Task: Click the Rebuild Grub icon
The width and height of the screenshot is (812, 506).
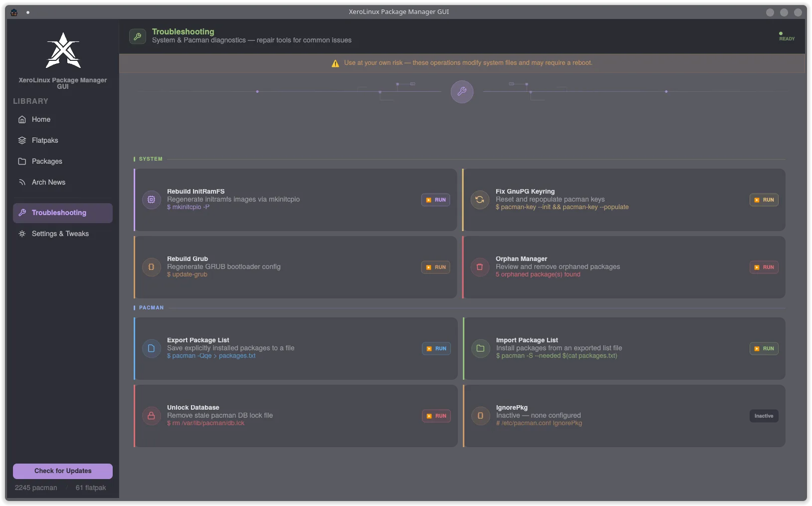Action: [151, 267]
